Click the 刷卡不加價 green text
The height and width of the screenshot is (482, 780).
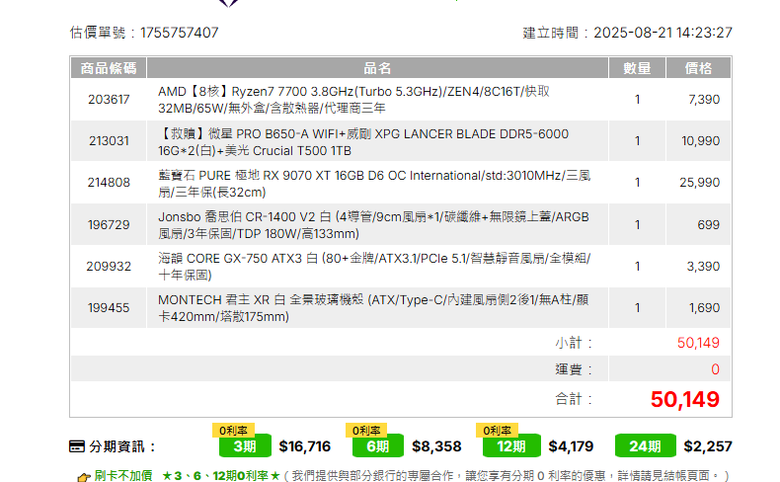(123, 476)
